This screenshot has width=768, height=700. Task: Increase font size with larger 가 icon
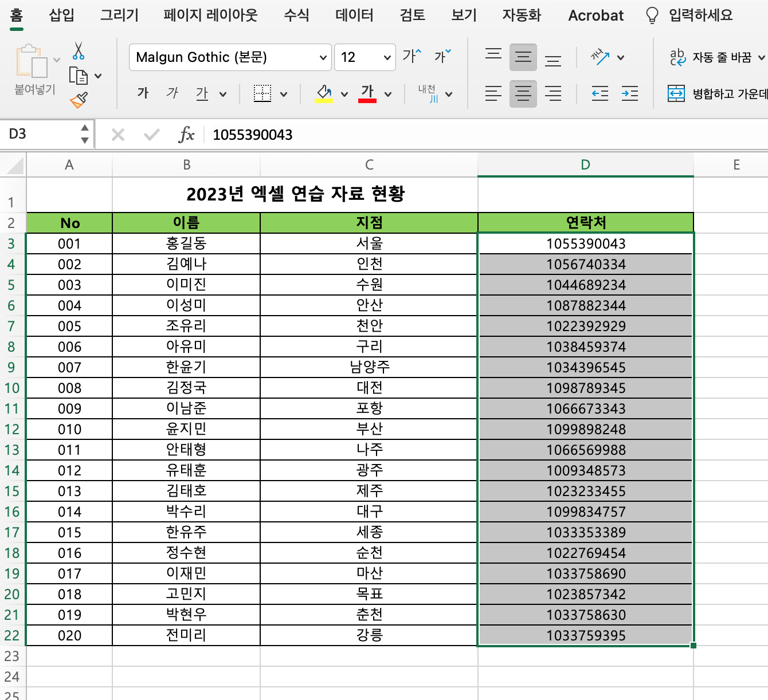tap(412, 56)
